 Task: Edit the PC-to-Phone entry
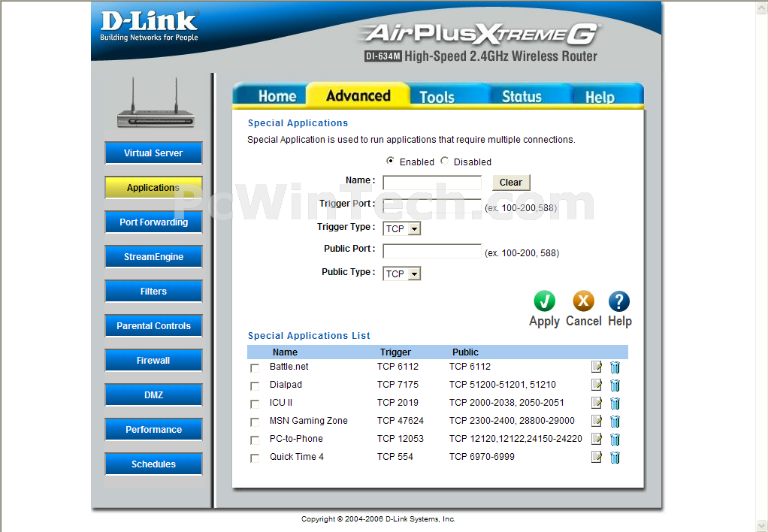pyautogui.click(x=596, y=439)
